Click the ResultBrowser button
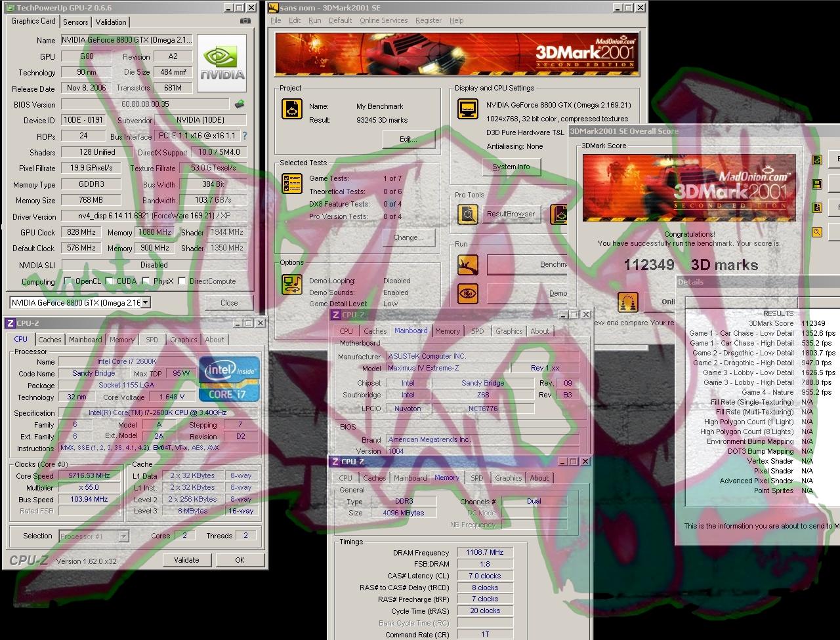This screenshot has width=840, height=640. pos(511,214)
